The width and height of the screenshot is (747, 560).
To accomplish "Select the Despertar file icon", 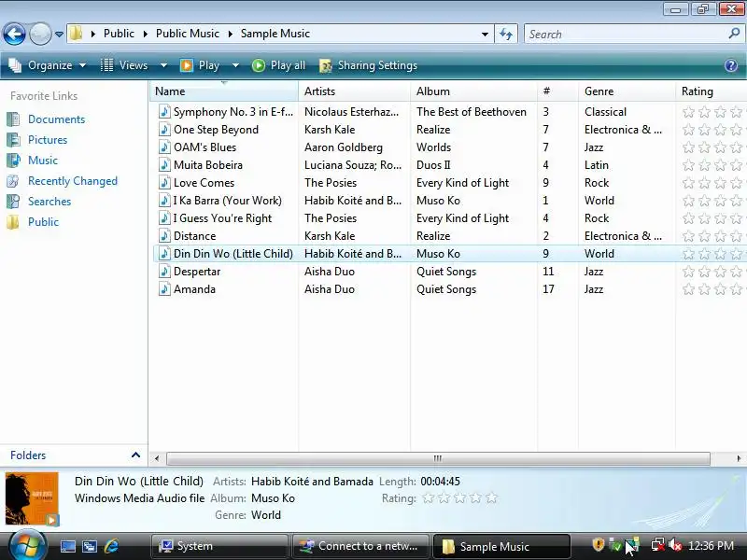I will (164, 271).
